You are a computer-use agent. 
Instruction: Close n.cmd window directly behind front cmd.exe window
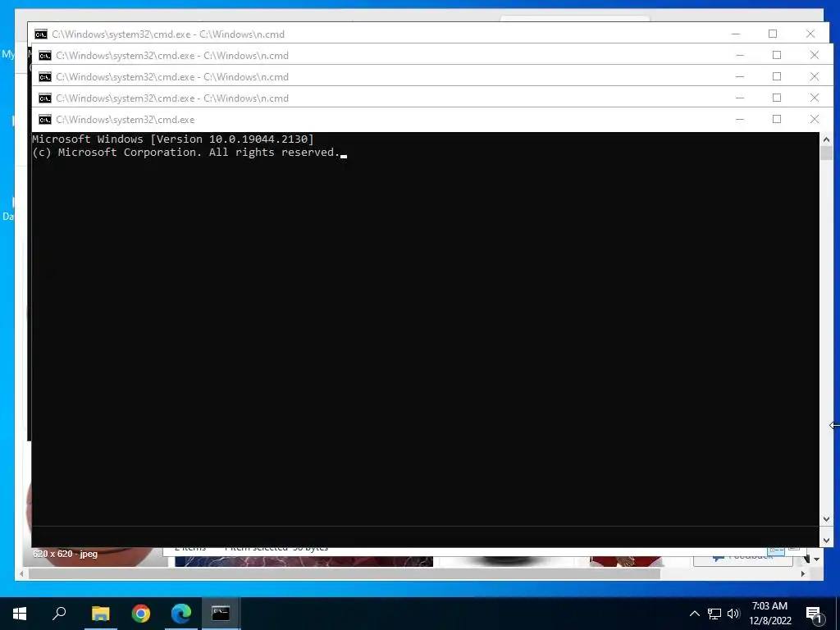[815, 98]
